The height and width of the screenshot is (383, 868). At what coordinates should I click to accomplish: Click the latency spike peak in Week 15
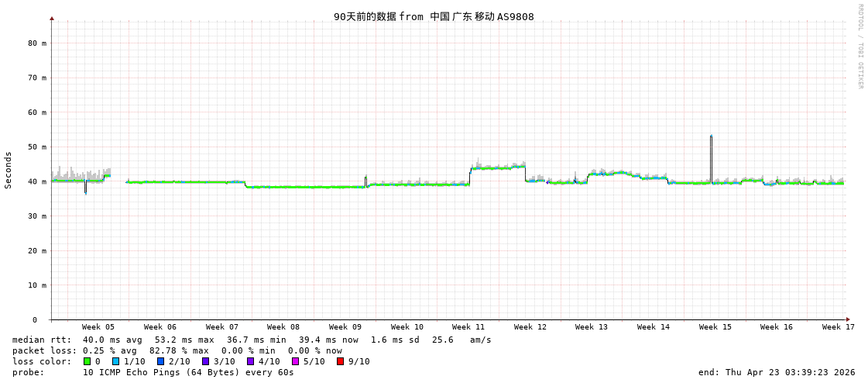click(711, 136)
